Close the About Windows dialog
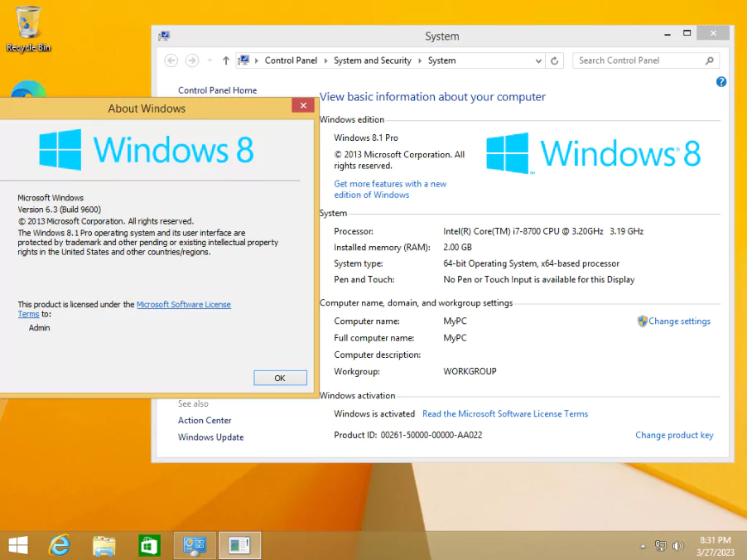747x560 pixels. pyautogui.click(x=303, y=105)
